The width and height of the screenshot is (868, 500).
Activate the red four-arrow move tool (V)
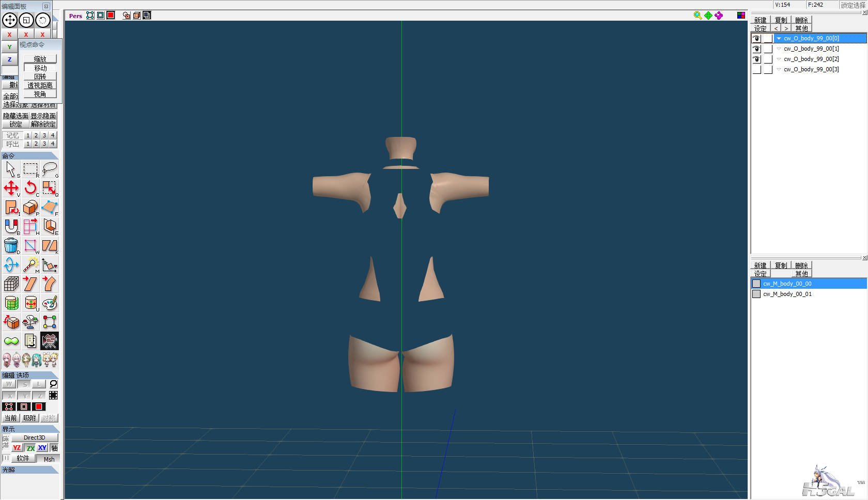(11, 188)
